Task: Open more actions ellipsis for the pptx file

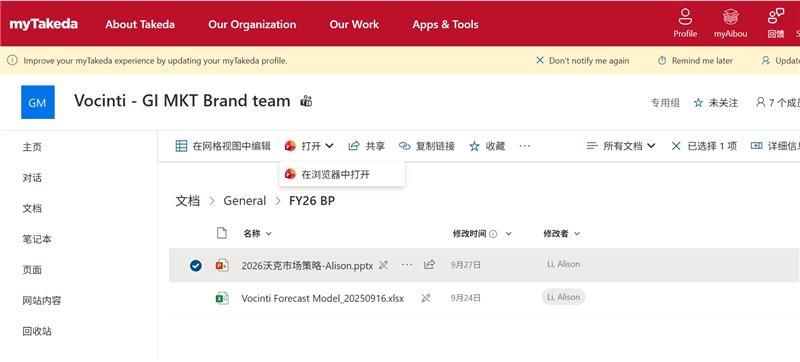Action: tap(407, 265)
